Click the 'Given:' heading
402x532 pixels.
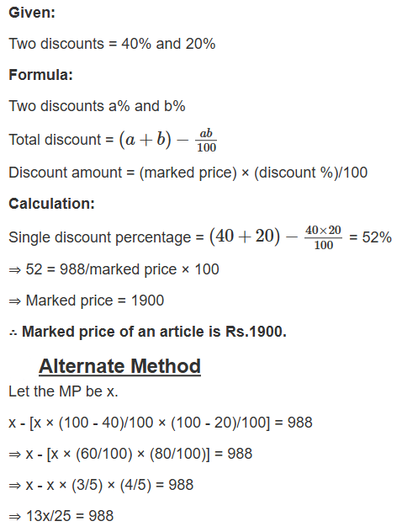point(32,13)
